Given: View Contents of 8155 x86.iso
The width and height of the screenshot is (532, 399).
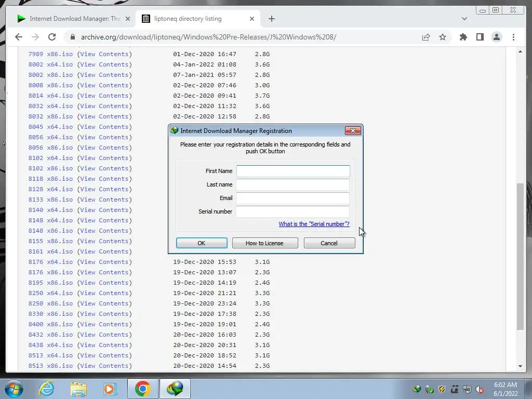Looking at the screenshot, I should click(104, 241).
